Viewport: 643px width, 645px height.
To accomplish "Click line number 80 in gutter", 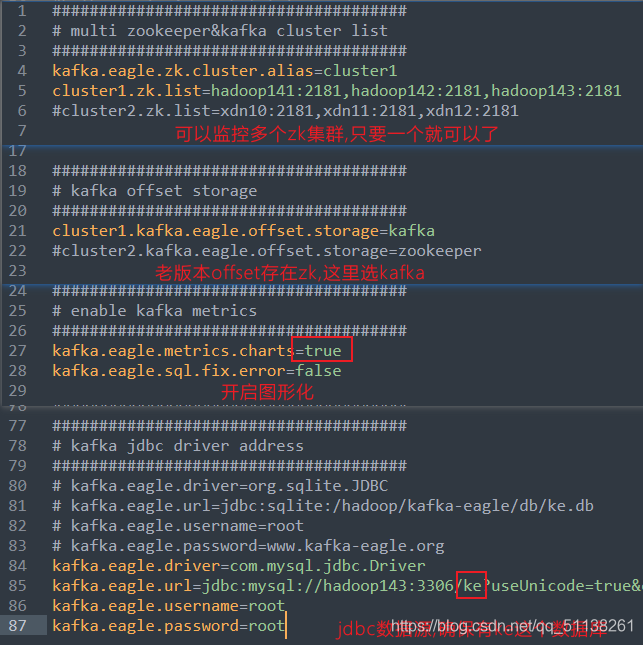I will click(17, 486).
